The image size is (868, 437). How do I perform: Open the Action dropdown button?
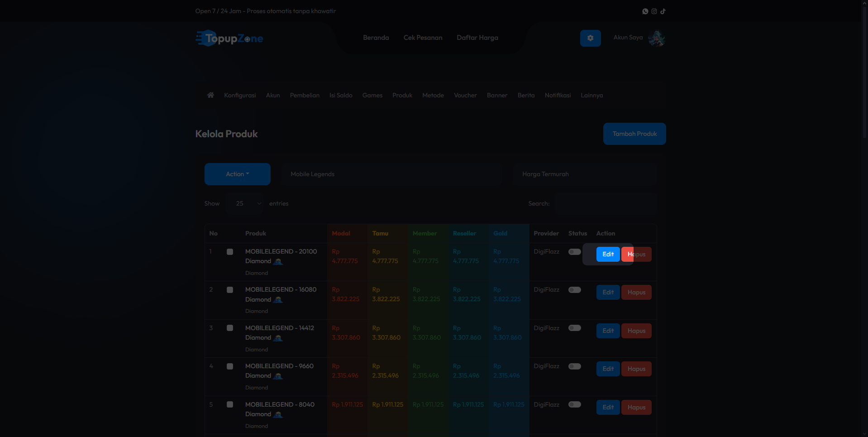(x=238, y=174)
